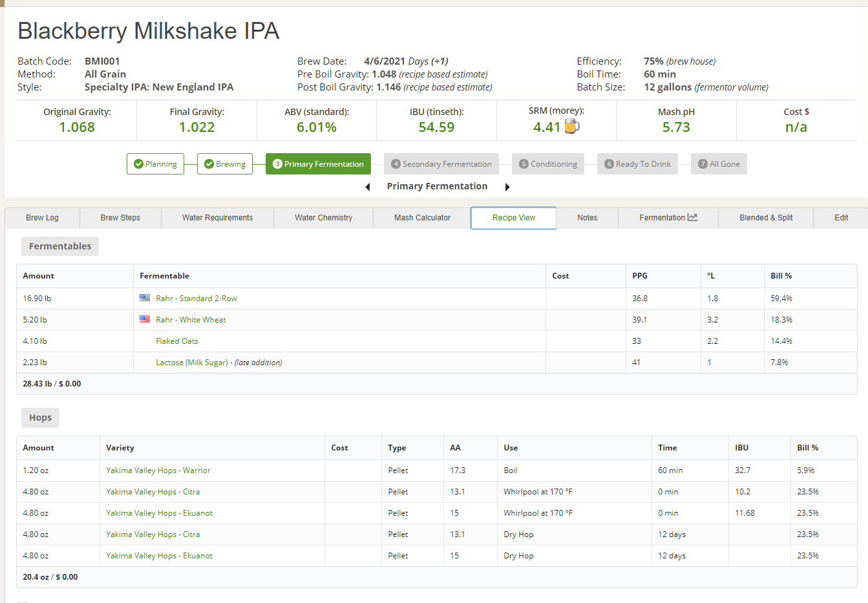This screenshot has width=868, height=603.
Task: Click the number 4 badge on Secondary Fermentation
Action: tap(396, 164)
